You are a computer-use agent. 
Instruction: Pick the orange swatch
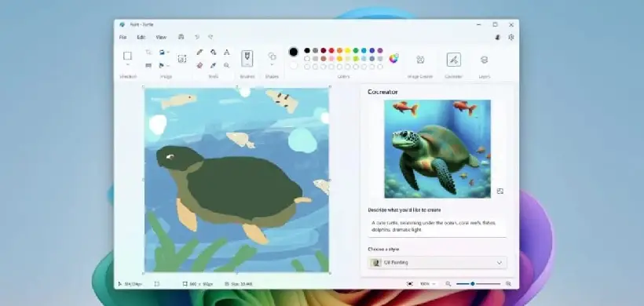(339, 50)
